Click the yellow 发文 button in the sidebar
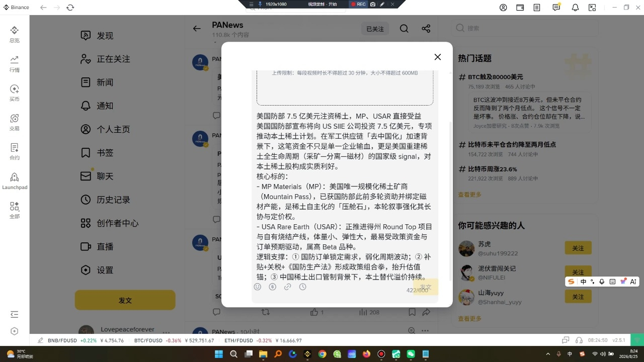Viewport: 644px width, 362px height. (x=125, y=300)
